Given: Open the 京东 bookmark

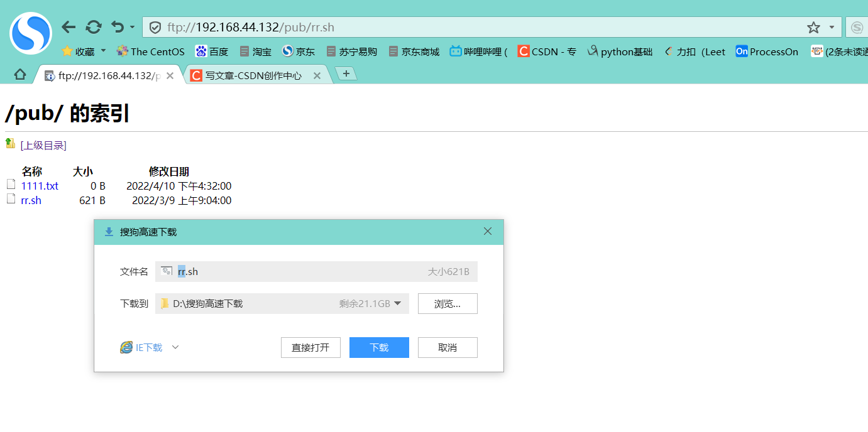Looking at the screenshot, I should point(299,51).
